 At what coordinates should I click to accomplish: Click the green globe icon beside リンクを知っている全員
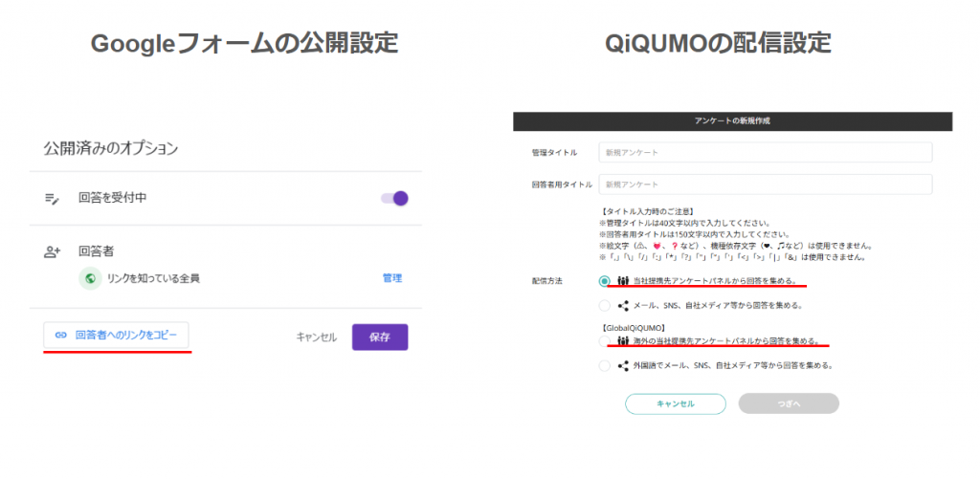coord(90,278)
